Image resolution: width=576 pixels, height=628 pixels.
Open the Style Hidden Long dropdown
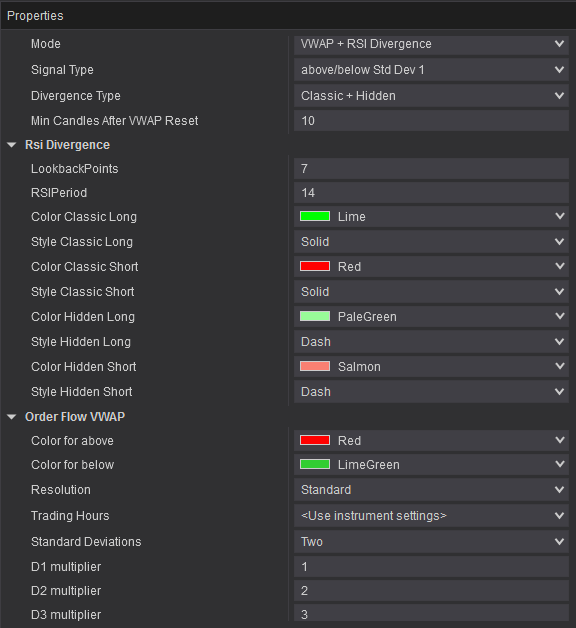click(431, 342)
